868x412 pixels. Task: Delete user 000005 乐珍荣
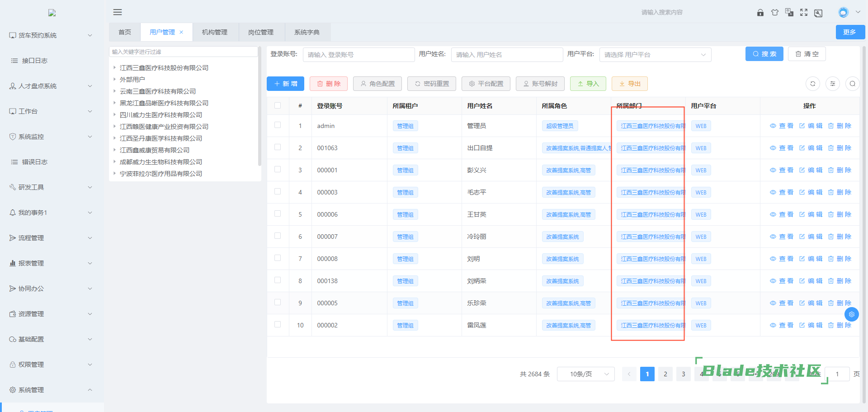840,303
